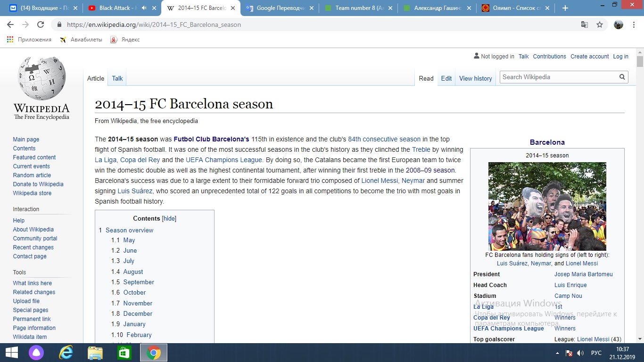Open Random article from sidebar
The height and width of the screenshot is (362, 644).
(32, 175)
